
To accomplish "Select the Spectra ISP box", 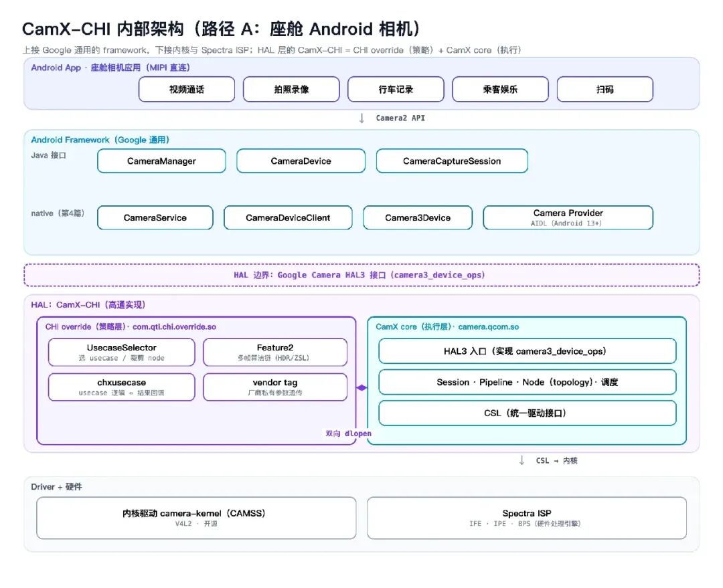I will [527, 518].
